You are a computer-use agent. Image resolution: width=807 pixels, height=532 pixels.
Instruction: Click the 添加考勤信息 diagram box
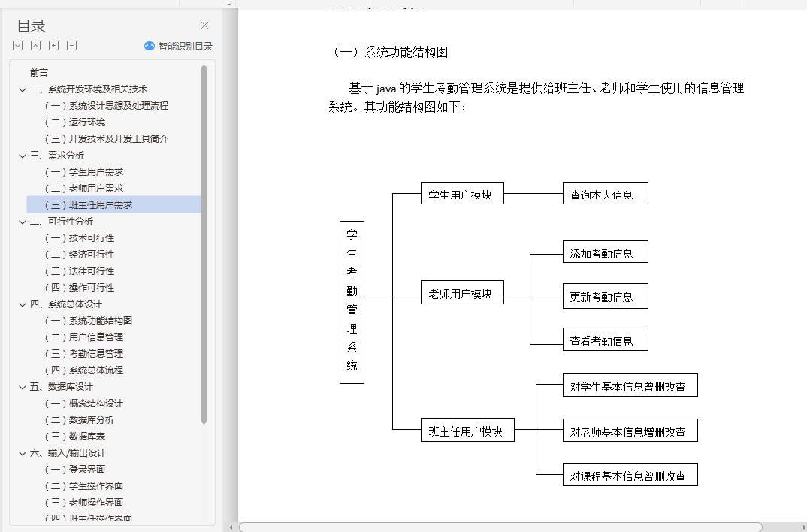[x=606, y=252]
